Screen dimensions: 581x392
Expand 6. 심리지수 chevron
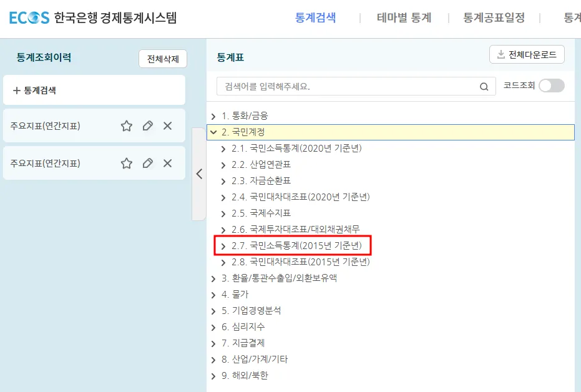(x=213, y=327)
